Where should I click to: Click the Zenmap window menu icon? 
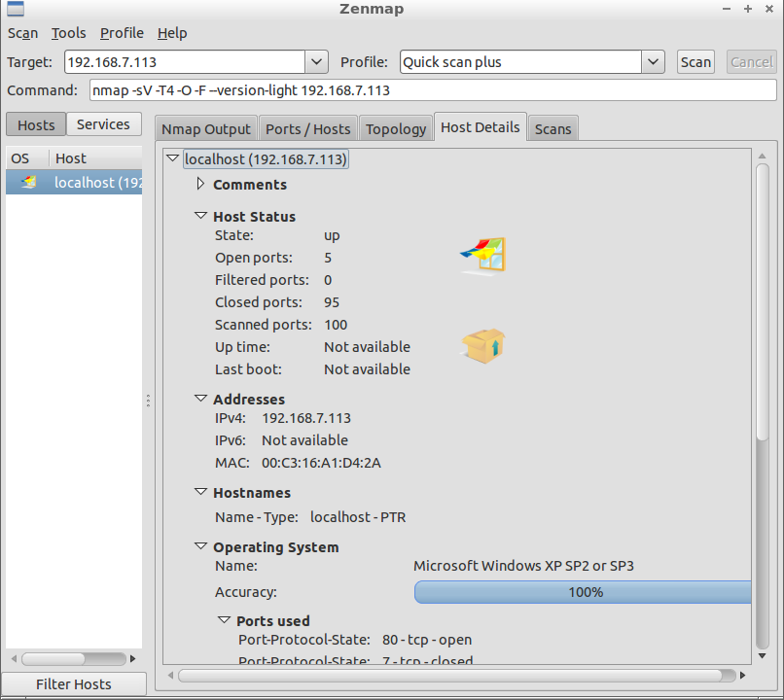16,9
